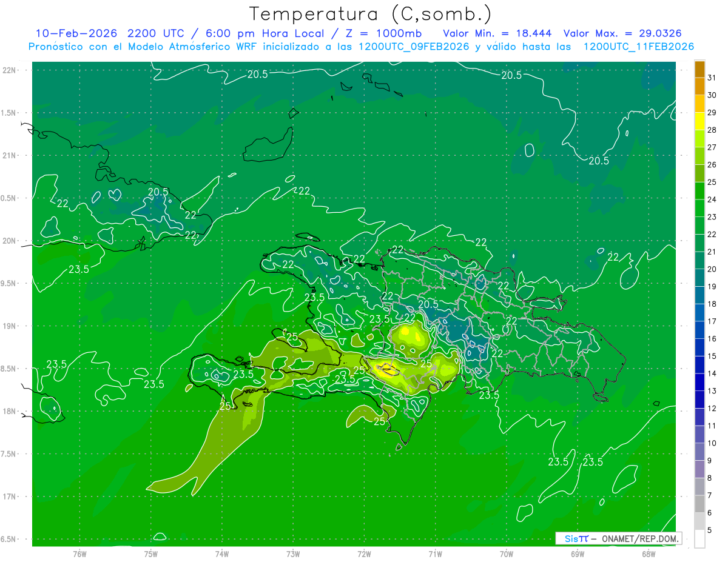Click the '70W' longitude axis label
The height and width of the screenshot is (562, 728).
tap(507, 554)
